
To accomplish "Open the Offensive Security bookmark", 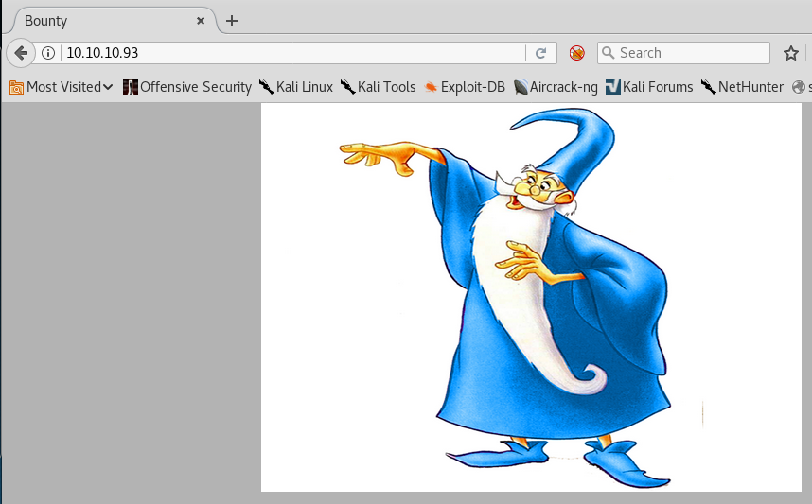I will pyautogui.click(x=187, y=87).
